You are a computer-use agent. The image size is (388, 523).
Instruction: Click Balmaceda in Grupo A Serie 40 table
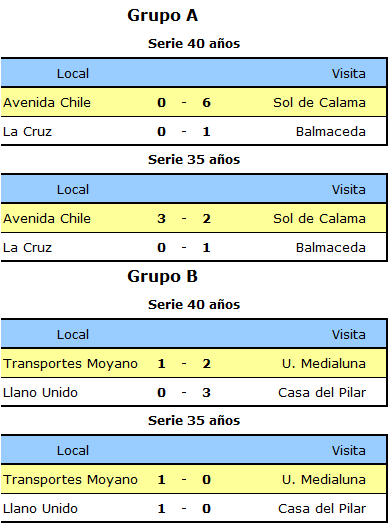pyautogui.click(x=331, y=132)
